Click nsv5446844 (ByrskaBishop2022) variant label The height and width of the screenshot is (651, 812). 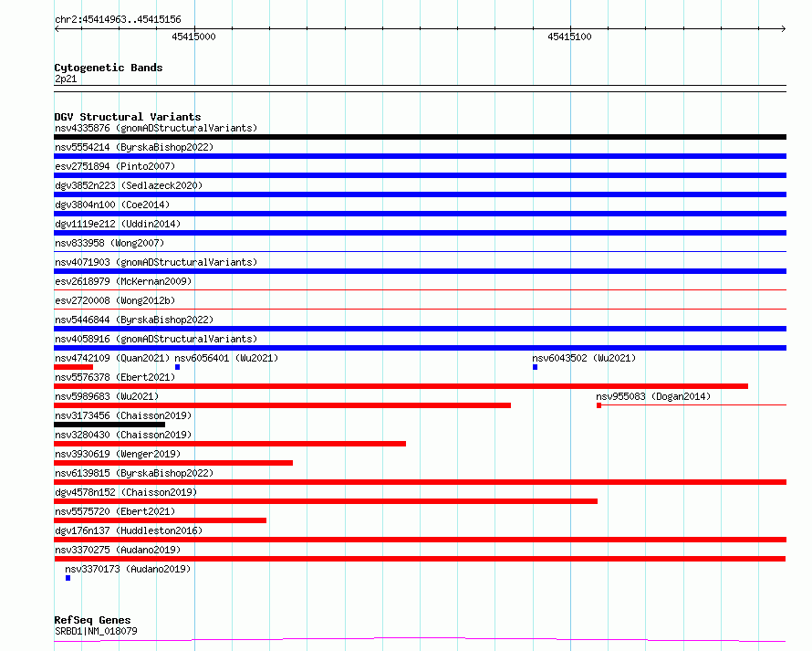134,320
